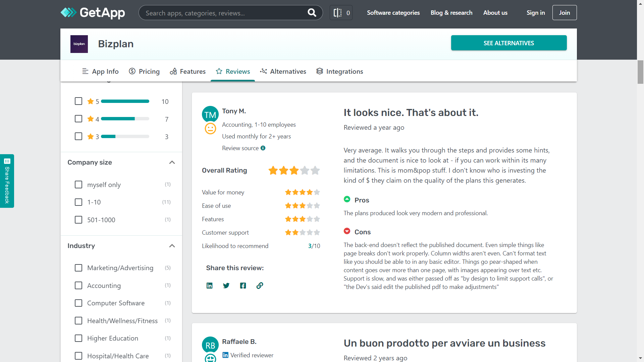Click the GetApp logo
Image resolution: width=644 pixels, height=362 pixels.
click(93, 13)
